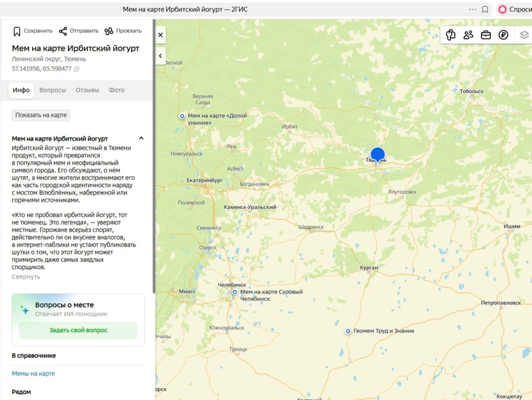Image resolution: width=532 pixels, height=400 pixels.
Task: Open the map layers icon
Action: pos(524,35)
